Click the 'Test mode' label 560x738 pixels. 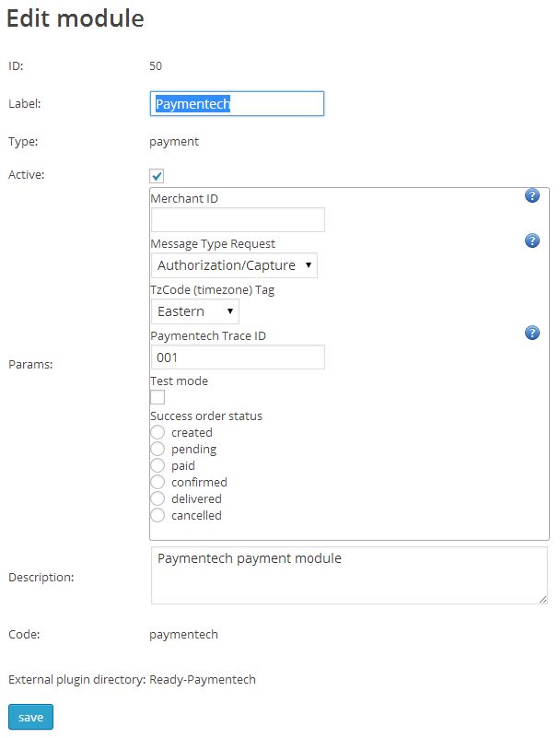point(179,381)
